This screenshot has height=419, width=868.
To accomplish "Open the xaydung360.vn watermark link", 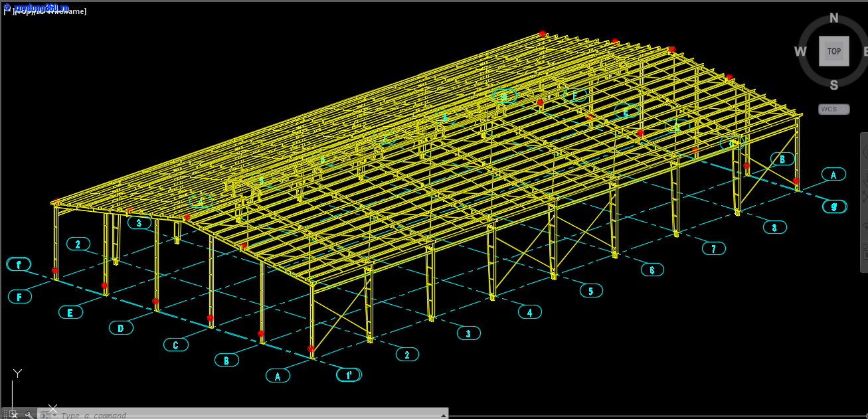I will point(40,7).
